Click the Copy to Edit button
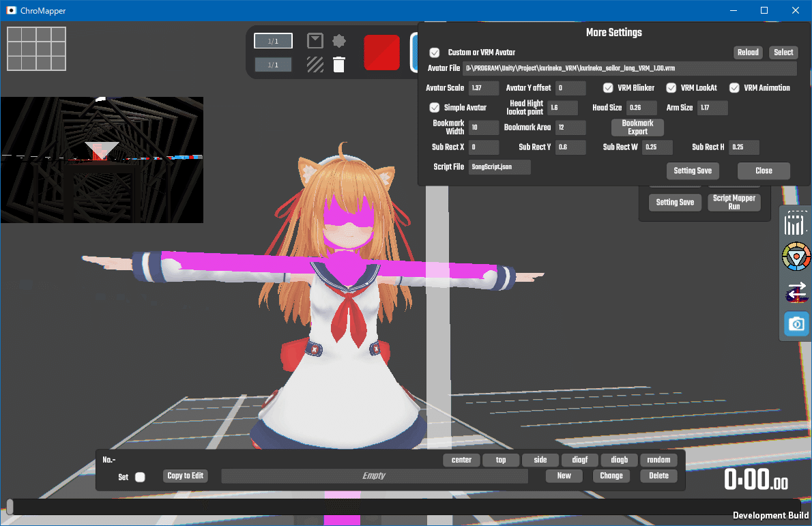The width and height of the screenshot is (812, 526). coord(186,476)
